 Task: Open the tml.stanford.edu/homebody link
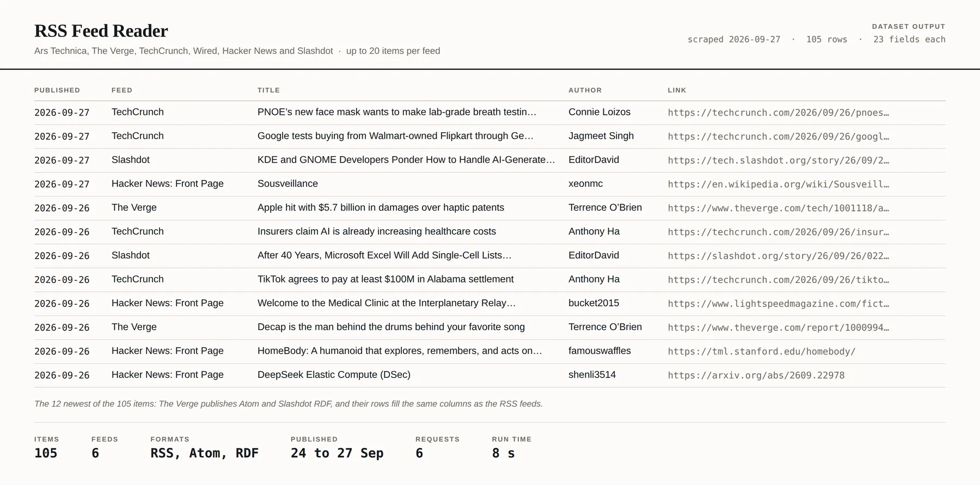pos(762,352)
